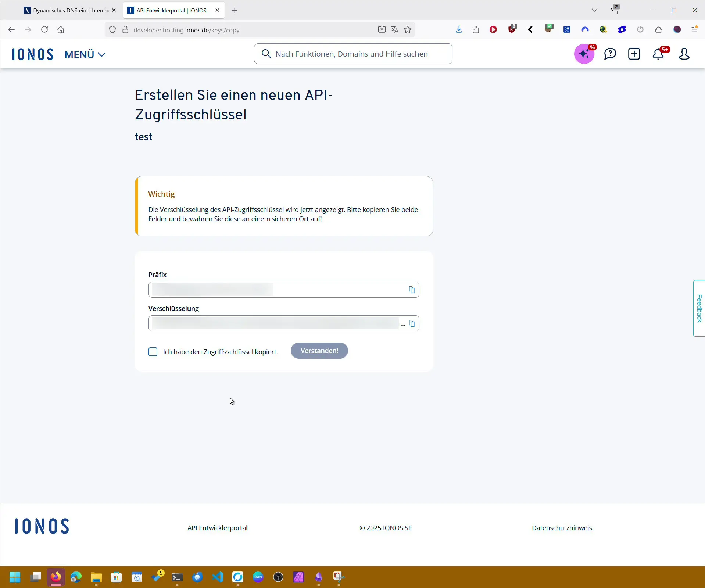705x588 pixels.
Task: Open the side Feedback tab
Action: pos(699,308)
